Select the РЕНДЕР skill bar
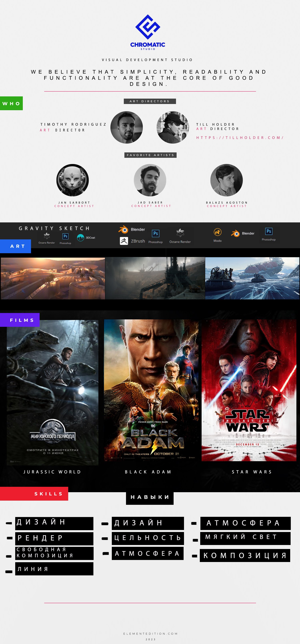The image size is (300, 644). [54, 539]
